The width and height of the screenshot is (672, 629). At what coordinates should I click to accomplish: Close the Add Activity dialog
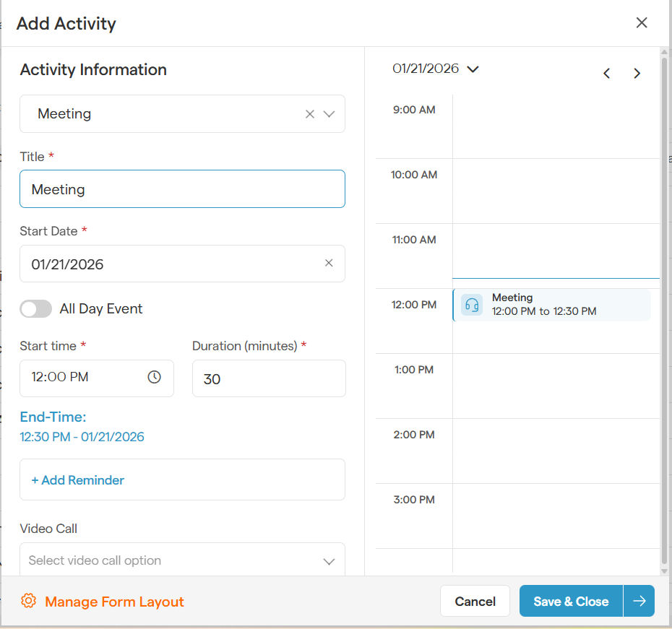(x=641, y=23)
